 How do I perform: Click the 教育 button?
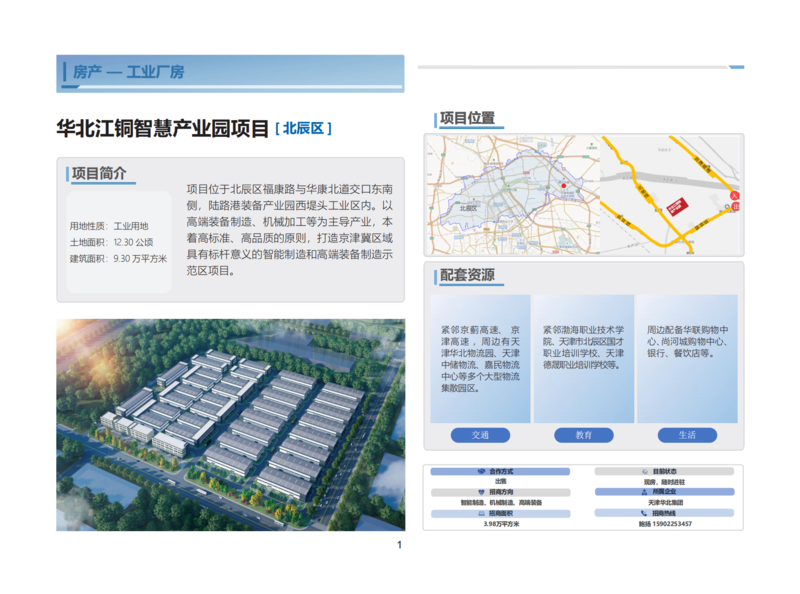[584, 435]
